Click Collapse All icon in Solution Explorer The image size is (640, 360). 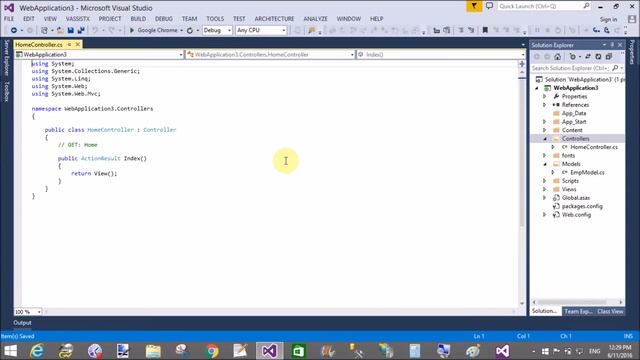609,57
